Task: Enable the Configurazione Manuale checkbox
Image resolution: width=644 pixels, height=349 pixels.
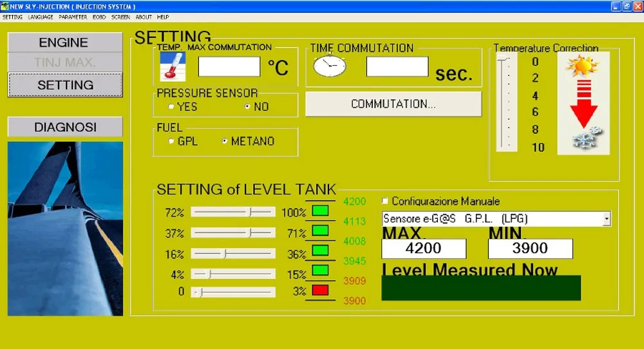Action: tap(385, 201)
